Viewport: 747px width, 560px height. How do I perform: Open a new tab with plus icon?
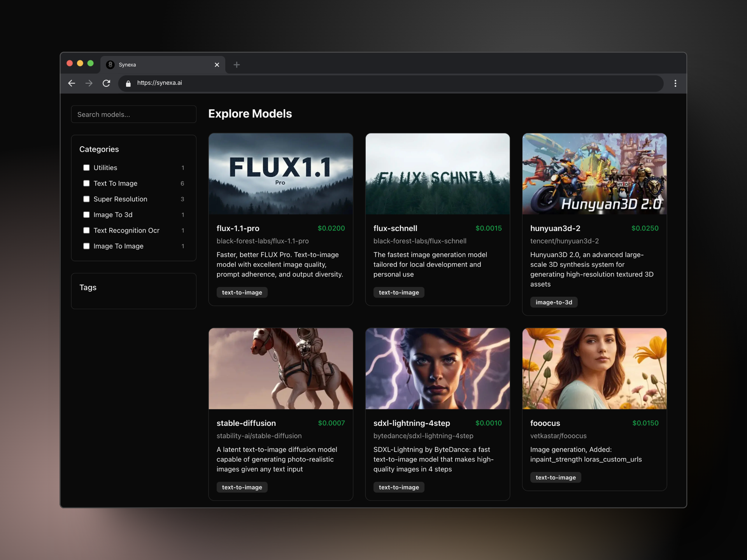pyautogui.click(x=237, y=65)
